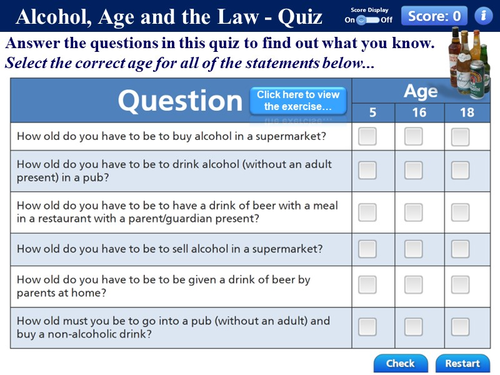This screenshot has width=500, height=375.
Task: Click the alcohol bottles image
Action: coord(470,62)
